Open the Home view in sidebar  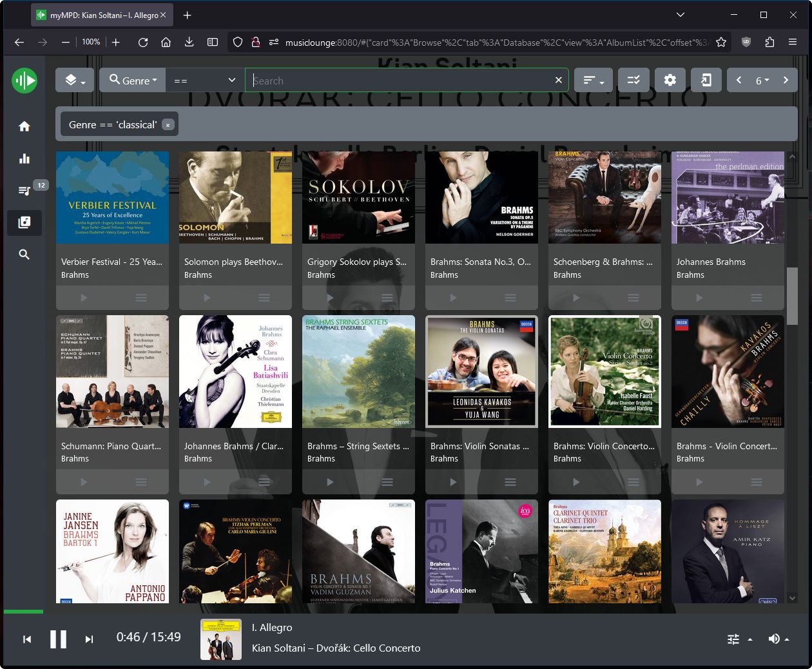(x=24, y=126)
